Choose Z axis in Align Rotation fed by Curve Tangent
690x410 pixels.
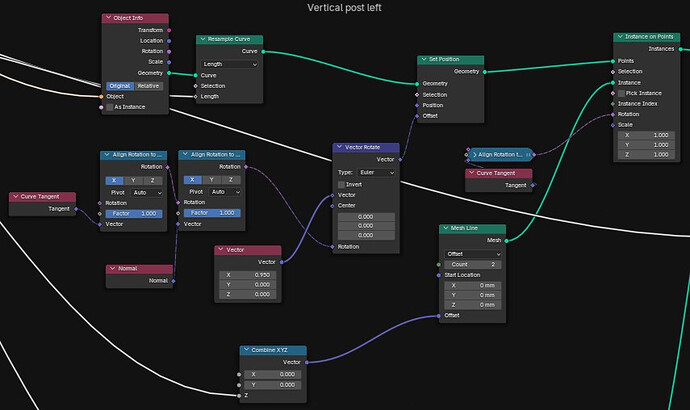[x=153, y=181]
